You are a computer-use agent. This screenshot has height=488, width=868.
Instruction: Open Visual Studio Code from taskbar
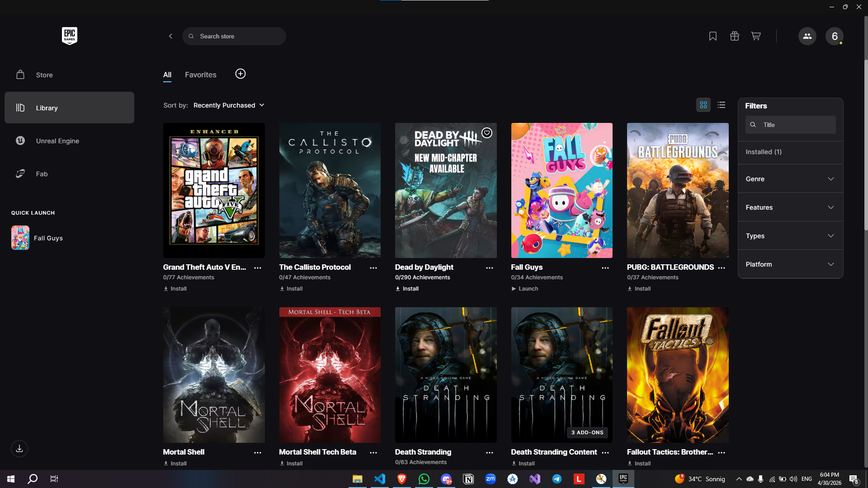tap(380, 479)
